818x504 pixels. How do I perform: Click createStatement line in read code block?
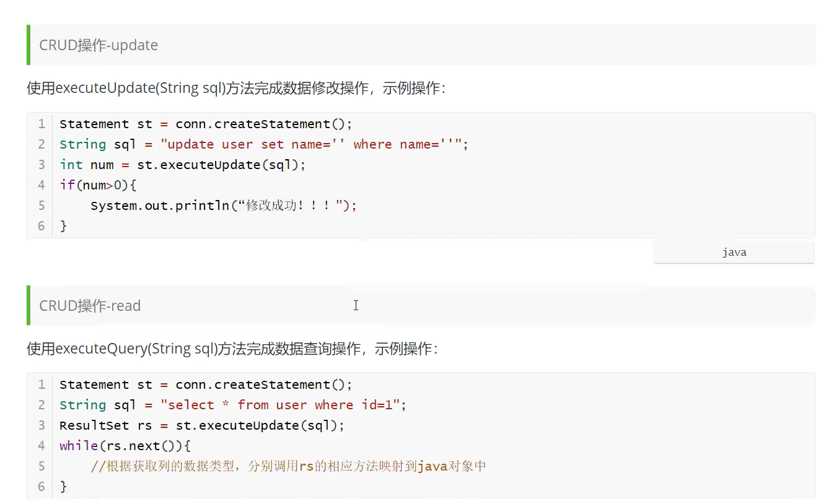206,385
